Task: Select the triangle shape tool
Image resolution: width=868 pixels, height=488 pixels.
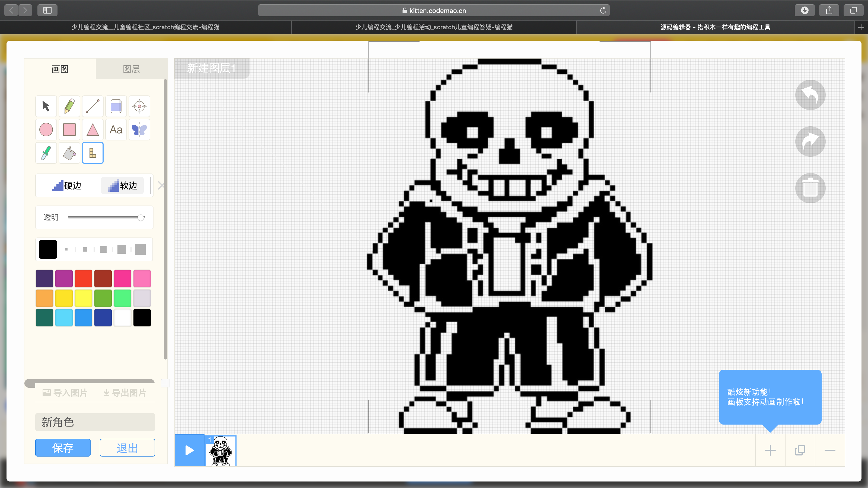Action: [93, 130]
